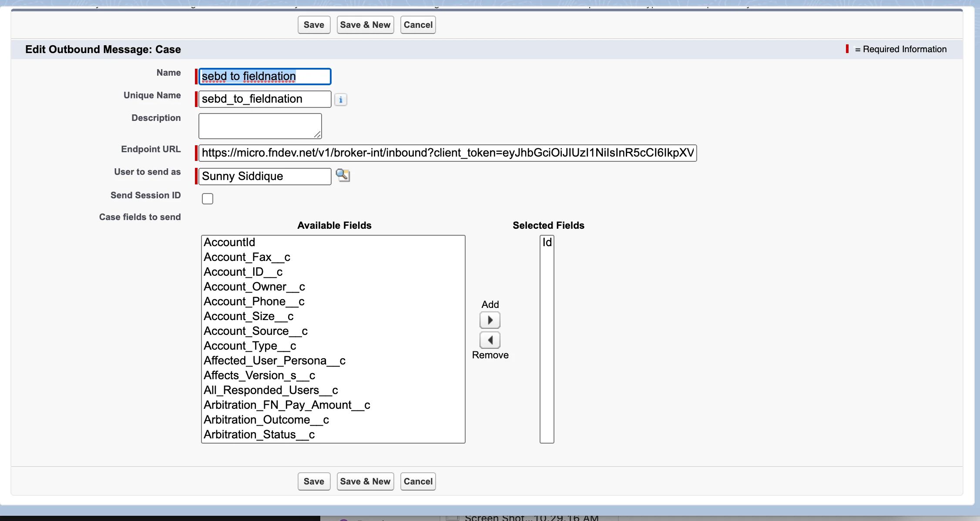Choose Arbitration_Status__c from Available Fields
Viewport: 980px width, 521px height.
pyautogui.click(x=259, y=434)
